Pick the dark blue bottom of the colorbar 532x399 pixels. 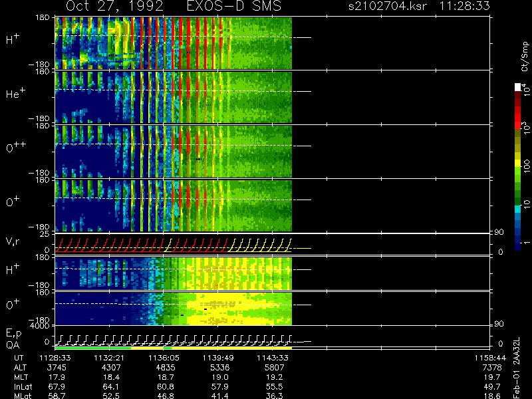(x=518, y=246)
